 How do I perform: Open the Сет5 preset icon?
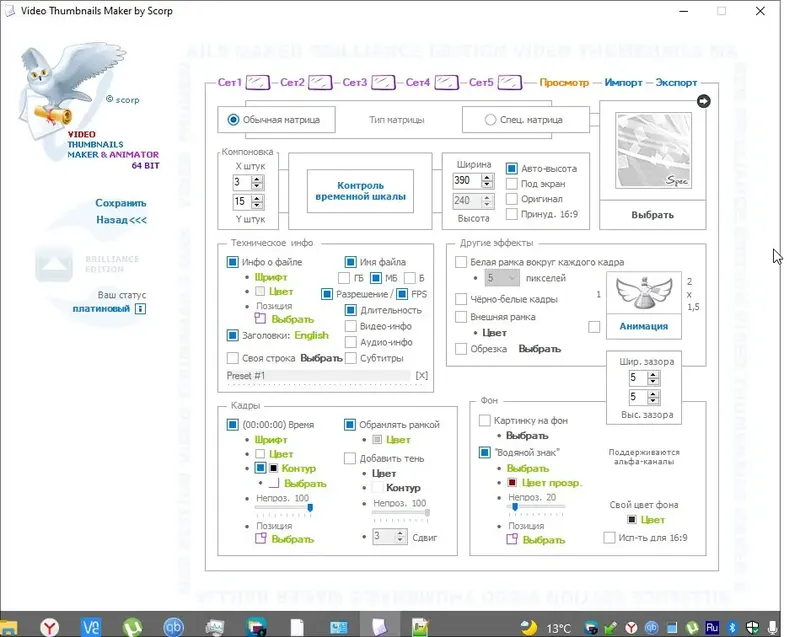(510, 82)
